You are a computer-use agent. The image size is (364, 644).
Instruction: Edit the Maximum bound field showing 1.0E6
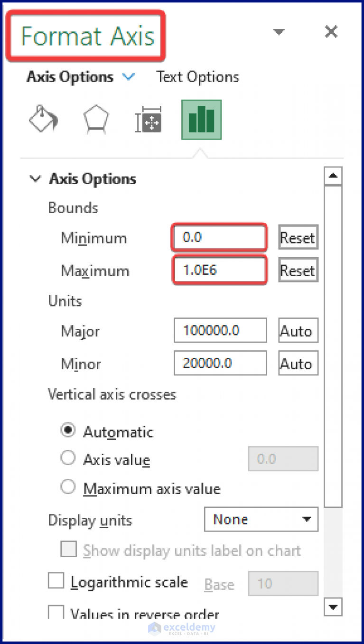pos(219,270)
